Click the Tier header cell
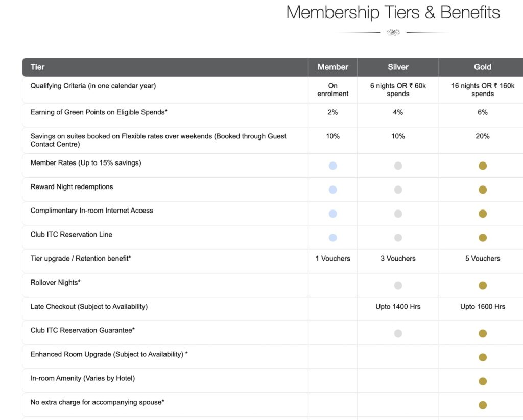The height and width of the screenshot is (420, 523). point(38,67)
